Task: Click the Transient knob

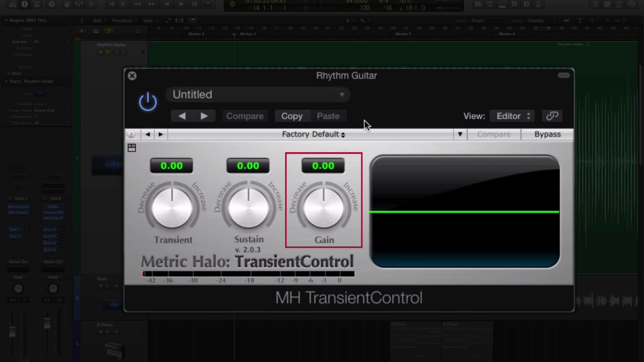Action: click(x=172, y=208)
